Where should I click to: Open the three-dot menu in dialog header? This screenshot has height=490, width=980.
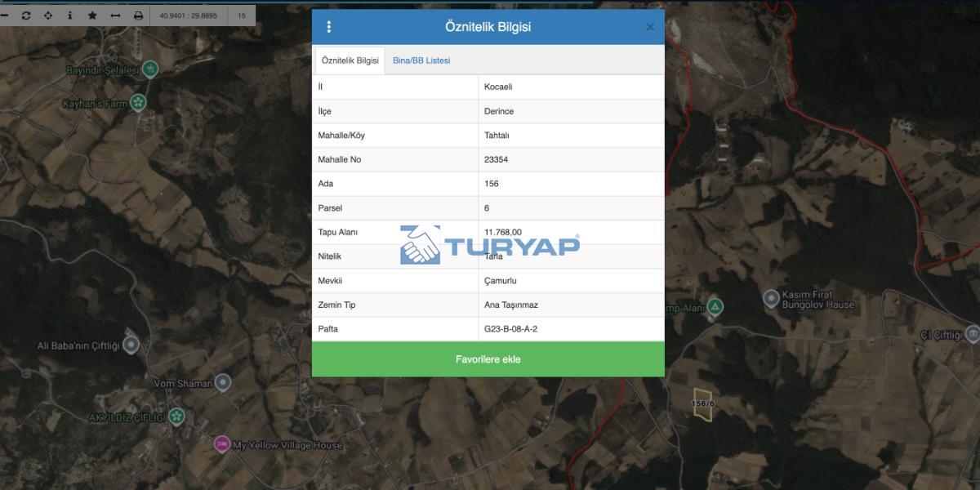tap(329, 27)
